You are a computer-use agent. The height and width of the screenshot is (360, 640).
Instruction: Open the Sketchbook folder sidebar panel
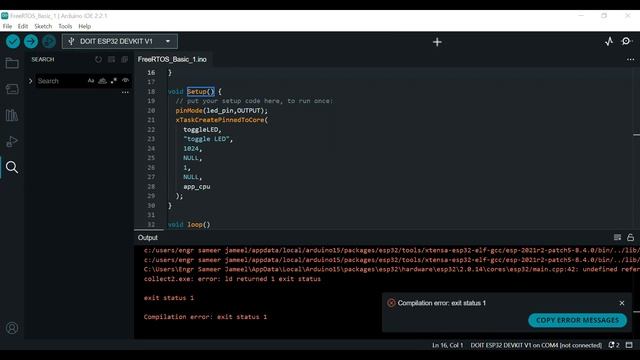12,63
